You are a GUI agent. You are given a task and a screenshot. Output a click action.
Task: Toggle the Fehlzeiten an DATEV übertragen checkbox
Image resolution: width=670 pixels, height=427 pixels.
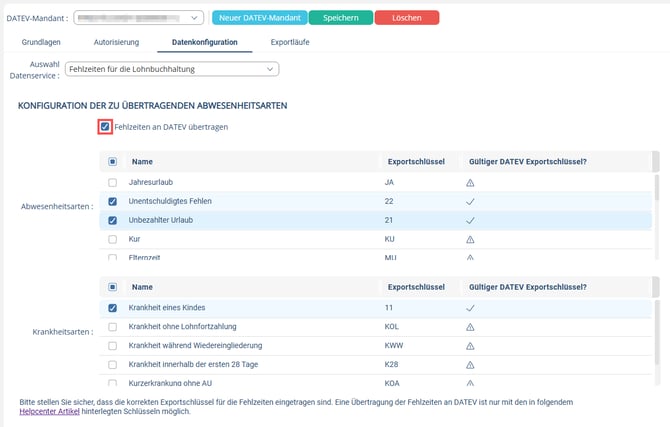105,127
